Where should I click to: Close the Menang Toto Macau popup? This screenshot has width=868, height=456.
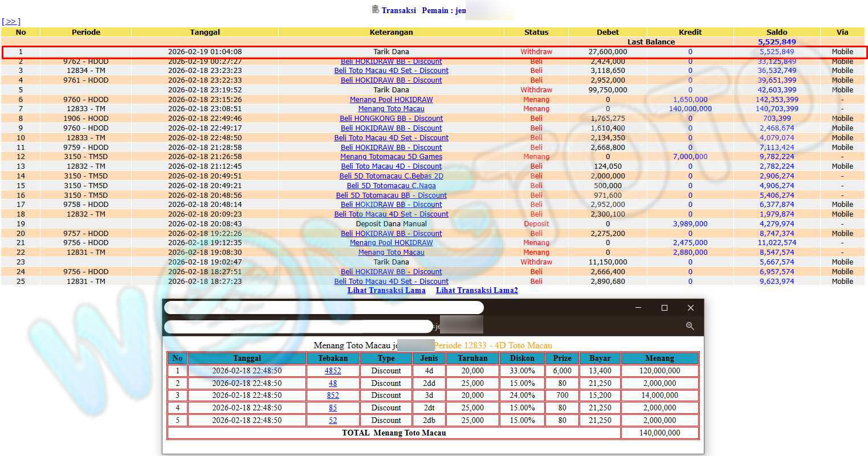coord(690,308)
